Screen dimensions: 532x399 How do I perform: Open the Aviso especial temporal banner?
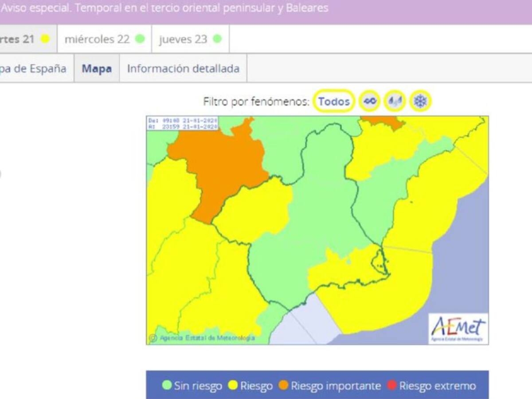pos(164,8)
